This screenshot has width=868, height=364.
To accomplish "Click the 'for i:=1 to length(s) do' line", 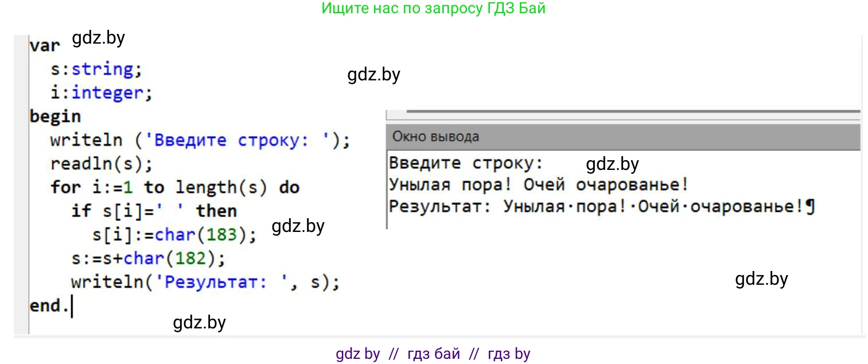I will coord(175,188).
